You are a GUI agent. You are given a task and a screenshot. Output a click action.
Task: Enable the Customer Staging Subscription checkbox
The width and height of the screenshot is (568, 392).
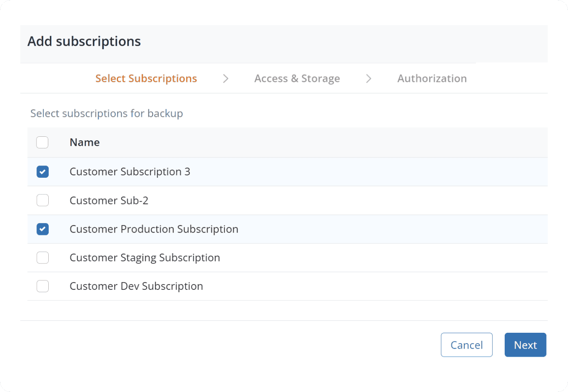(43, 258)
